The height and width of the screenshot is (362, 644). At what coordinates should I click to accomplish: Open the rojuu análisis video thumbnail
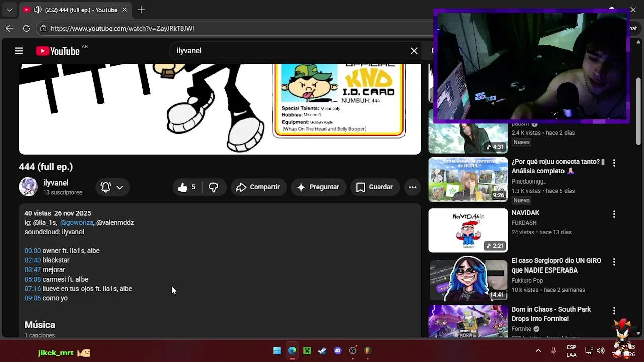(x=468, y=179)
